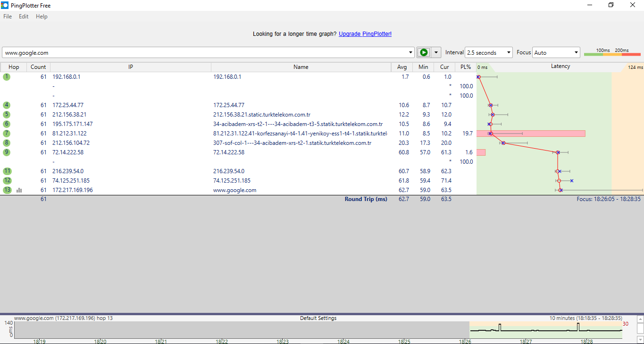Click the 20.3 average latency value
Image resolution: width=644 pixels, height=344 pixels.
coord(404,143)
